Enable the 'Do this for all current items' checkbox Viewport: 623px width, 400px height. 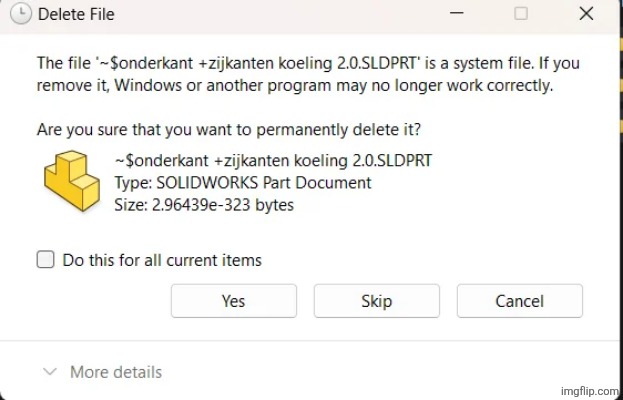point(45,260)
